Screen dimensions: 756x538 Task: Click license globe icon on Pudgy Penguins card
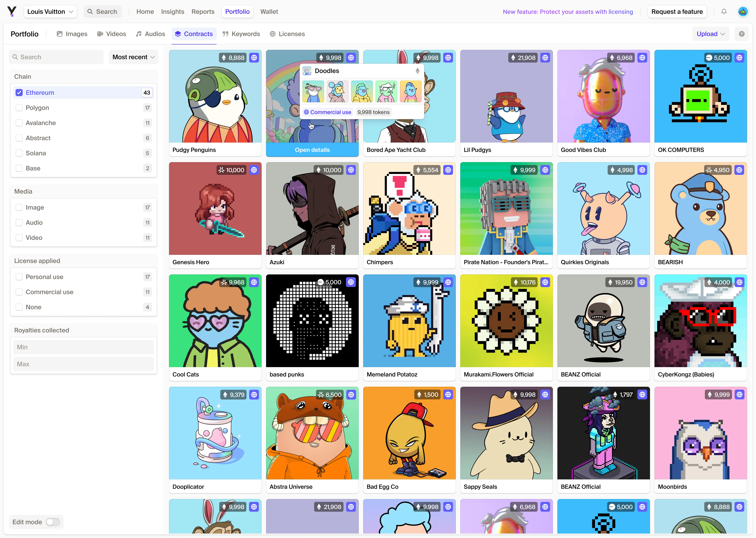[254, 58]
